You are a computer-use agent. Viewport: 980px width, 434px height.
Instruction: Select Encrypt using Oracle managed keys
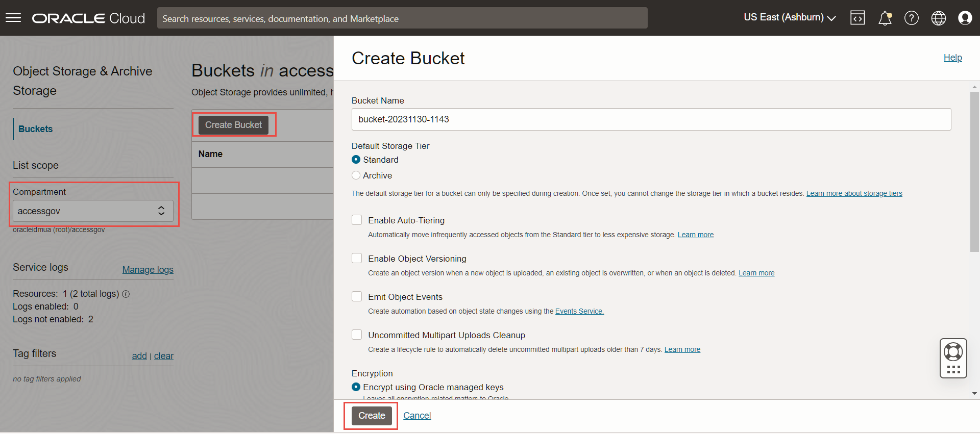pos(356,387)
